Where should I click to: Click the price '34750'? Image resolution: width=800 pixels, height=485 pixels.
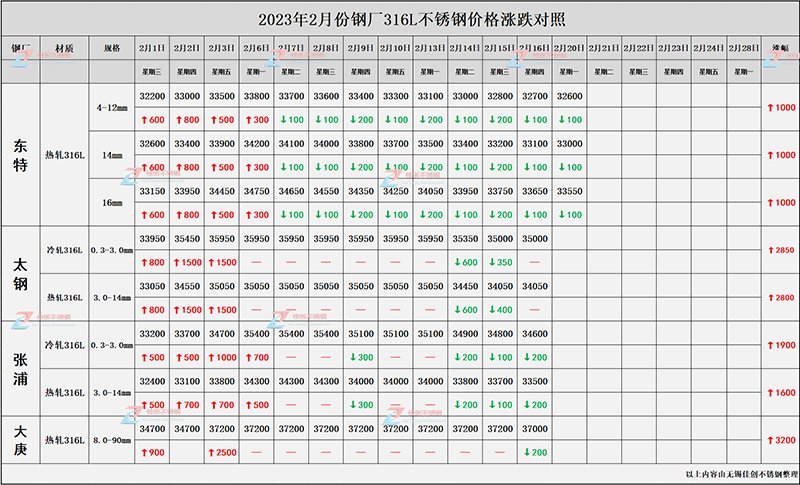256,191
